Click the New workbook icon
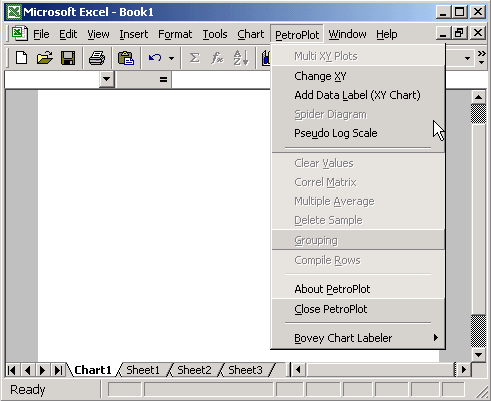 coord(22,58)
